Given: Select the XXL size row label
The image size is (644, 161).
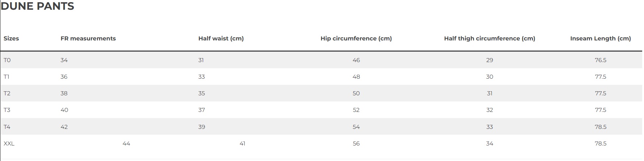Looking at the screenshot, I should [x=9, y=143].
